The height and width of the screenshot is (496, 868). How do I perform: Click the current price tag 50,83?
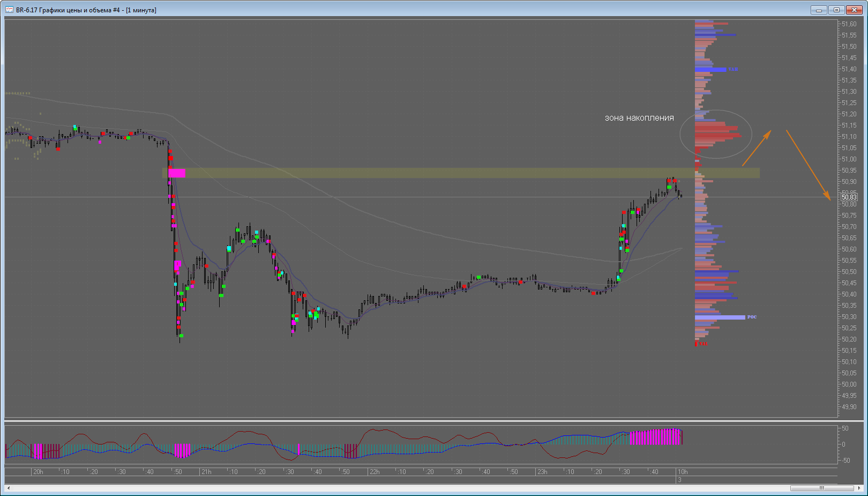849,197
